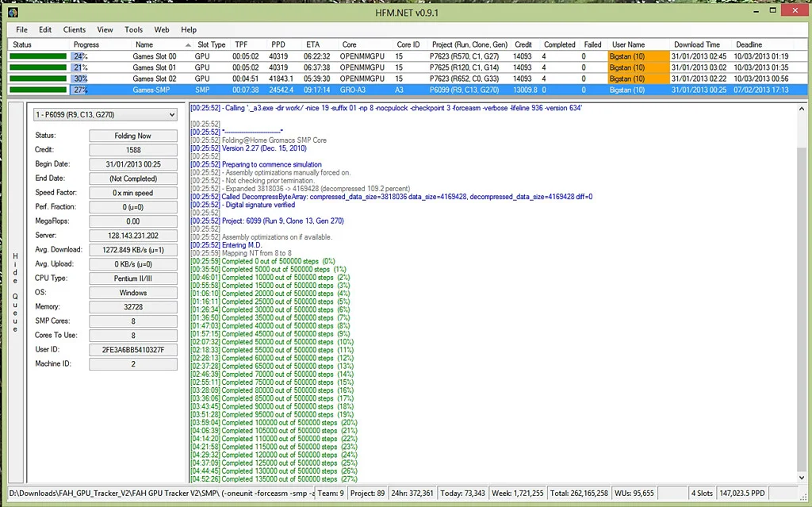Sort by the Failed column header
The image size is (812, 507).
[592, 44]
